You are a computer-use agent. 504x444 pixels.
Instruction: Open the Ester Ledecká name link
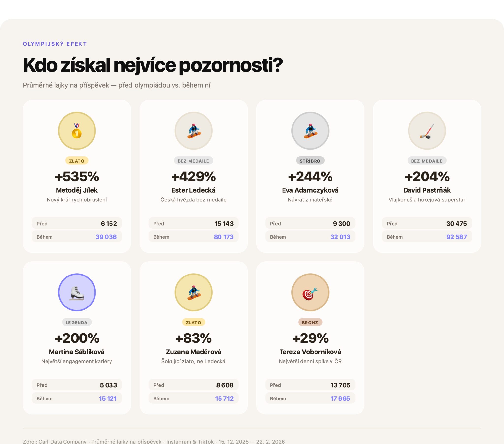coord(193,190)
